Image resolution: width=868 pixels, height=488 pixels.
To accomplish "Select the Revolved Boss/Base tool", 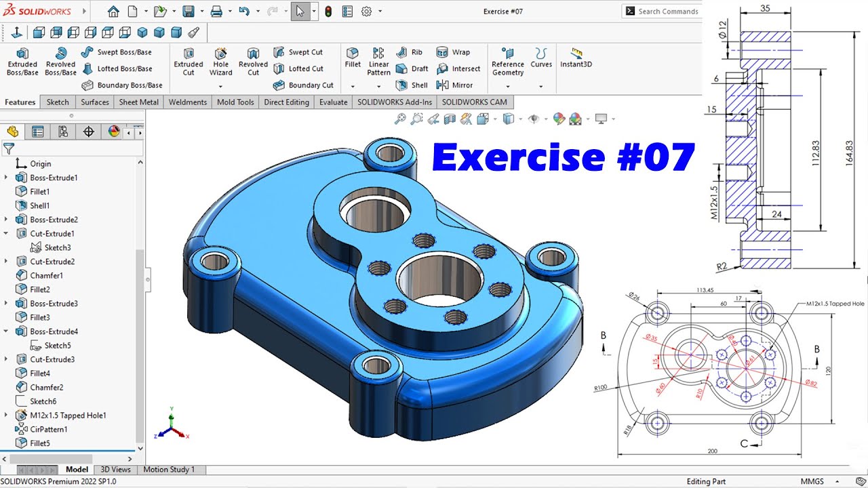I will coord(61,62).
